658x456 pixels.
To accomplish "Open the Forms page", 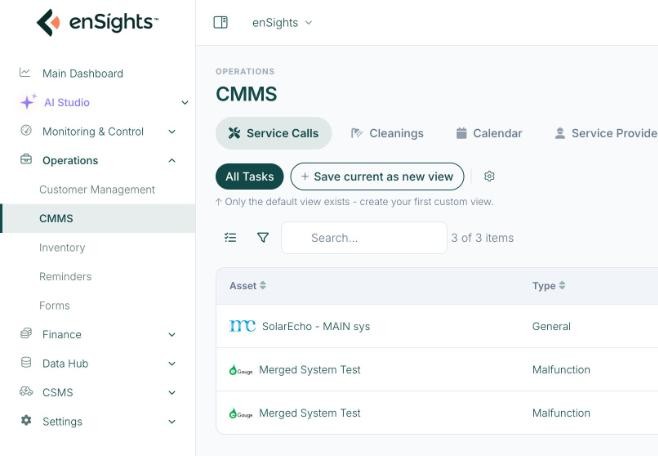I will 55,305.
